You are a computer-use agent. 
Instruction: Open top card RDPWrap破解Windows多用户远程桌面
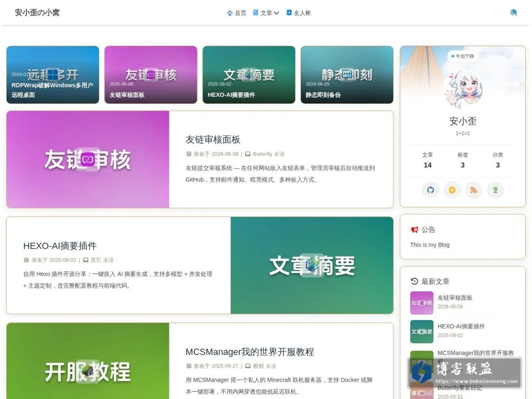(x=53, y=75)
